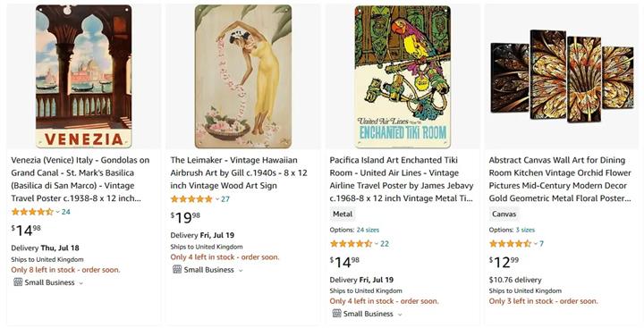Click five-star rating of The Leimaker
This screenshot has width=644, height=328.
(191, 199)
